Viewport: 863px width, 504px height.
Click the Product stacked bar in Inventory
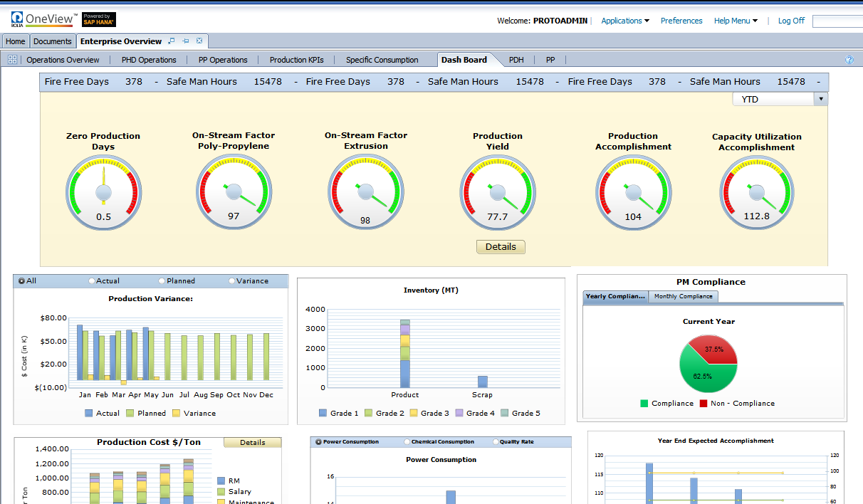404,353
